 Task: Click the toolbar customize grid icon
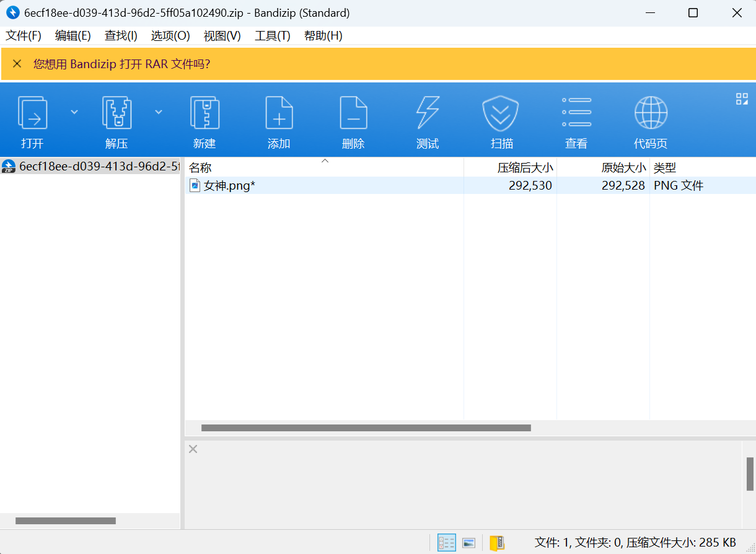click(742, 99)
